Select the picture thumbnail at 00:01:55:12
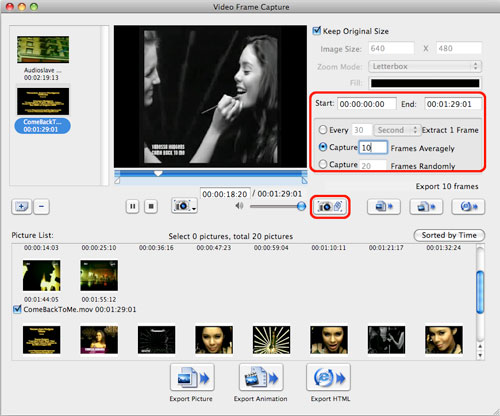The width and height of the screenshot is (500, 416). point(99,276)
